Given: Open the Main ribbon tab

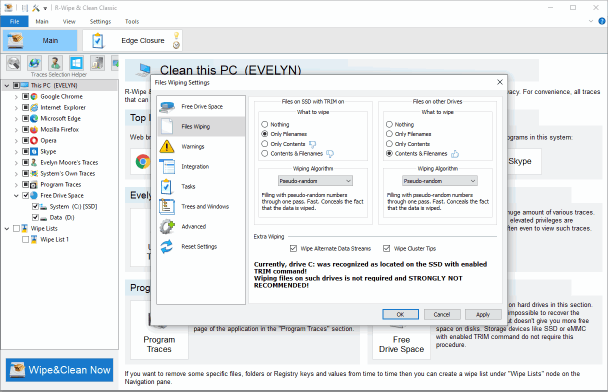Looking at the screenshot, I should pyautogui.click(x=42, y=21).
